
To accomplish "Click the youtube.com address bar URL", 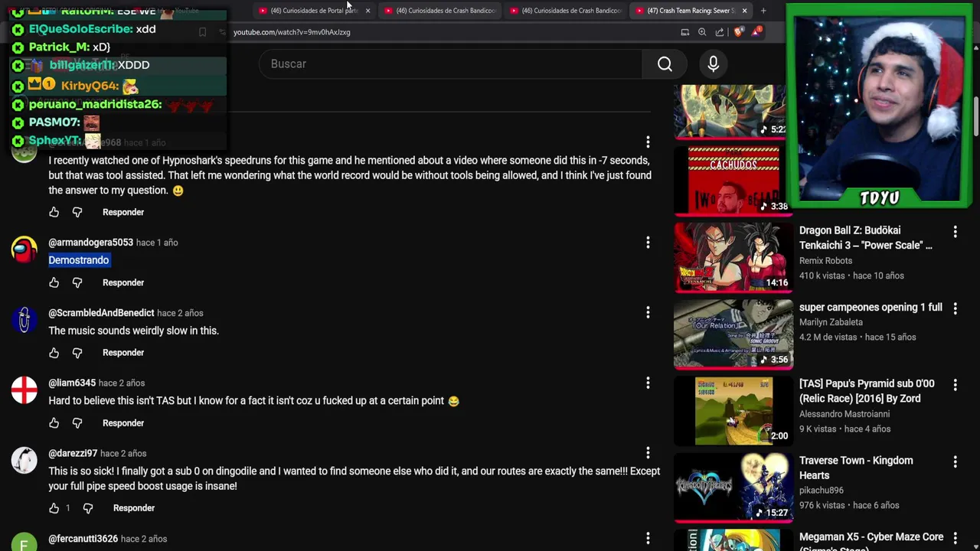I will point(292,32).
